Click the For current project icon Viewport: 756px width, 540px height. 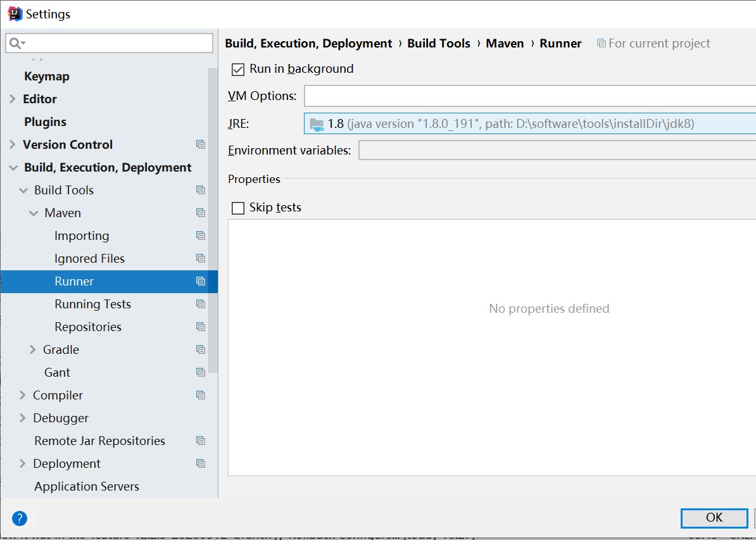pyautogui.click(x=602, y=44)
